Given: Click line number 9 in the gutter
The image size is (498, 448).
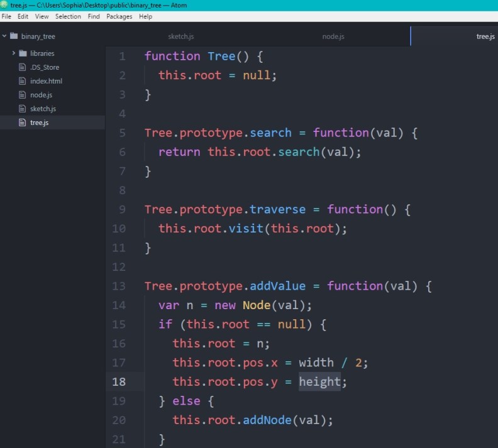Looking at the screenshot, I should point(122,210).
